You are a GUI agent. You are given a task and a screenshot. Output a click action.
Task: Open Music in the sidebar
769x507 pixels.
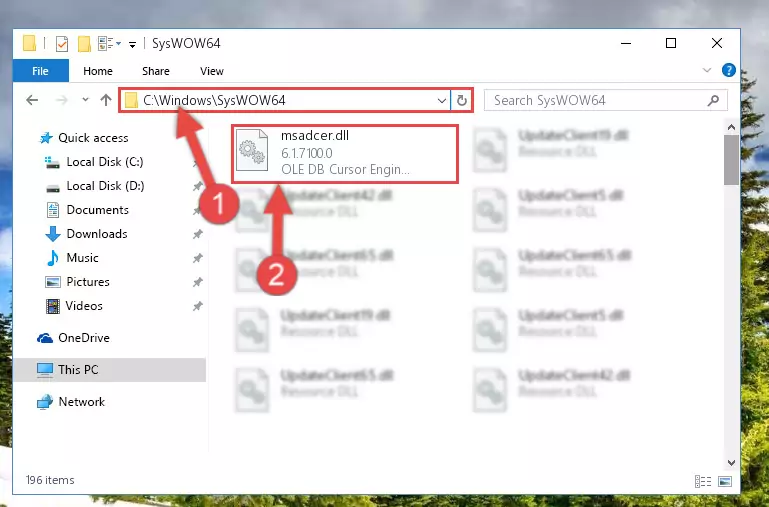pyautogui.click(x=82, y=258)
